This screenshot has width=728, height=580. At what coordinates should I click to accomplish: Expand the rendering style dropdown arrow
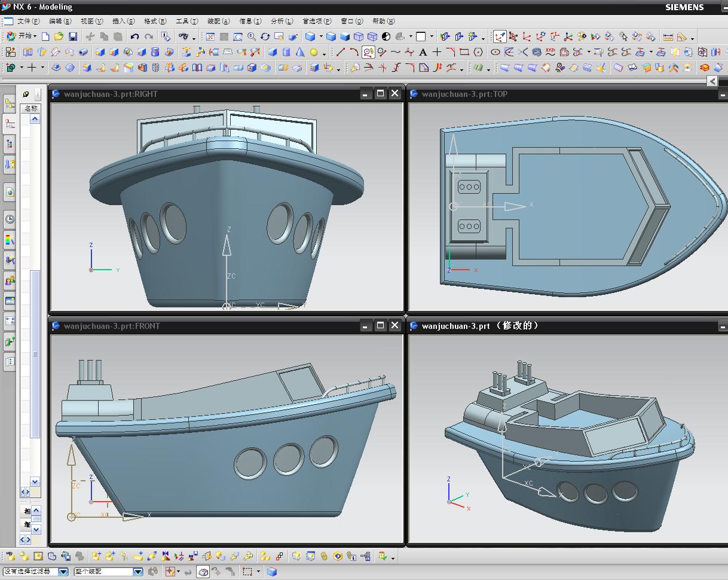tap(321, 36)
